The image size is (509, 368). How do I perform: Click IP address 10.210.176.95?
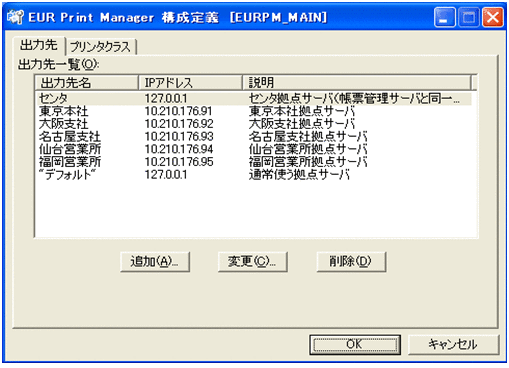(x=179, y=162)
